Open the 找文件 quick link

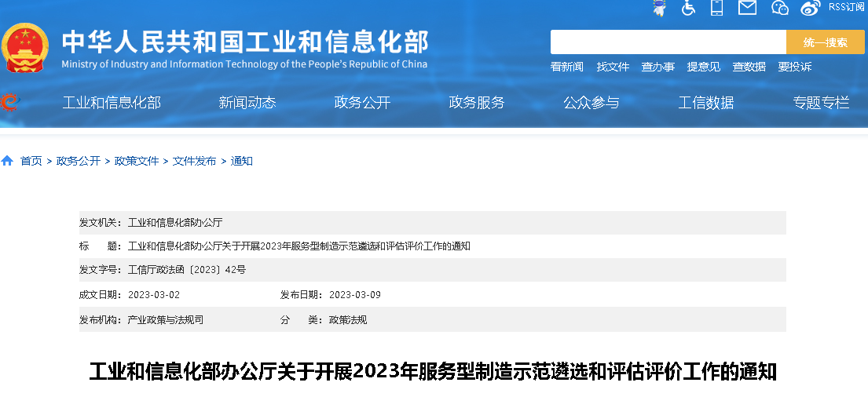point(613,67)
